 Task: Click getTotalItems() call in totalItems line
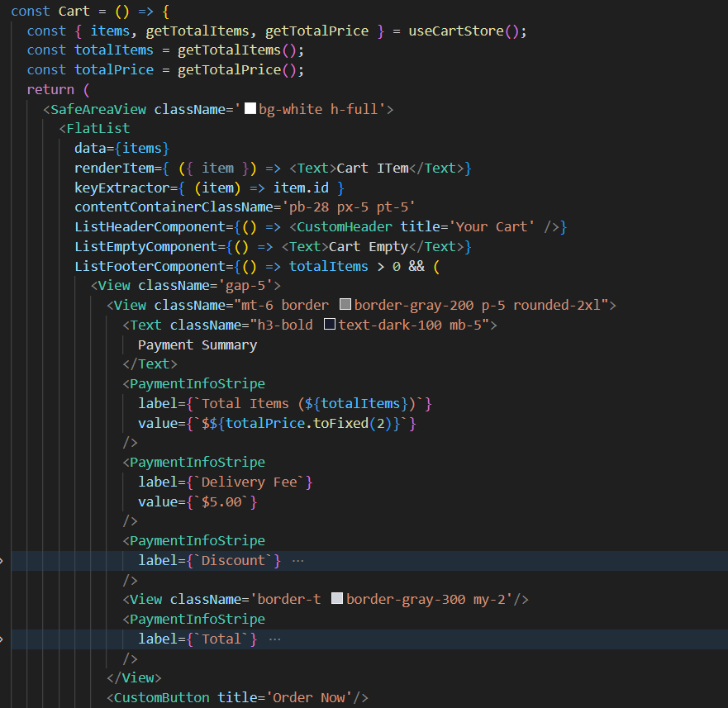click(237, 50)
